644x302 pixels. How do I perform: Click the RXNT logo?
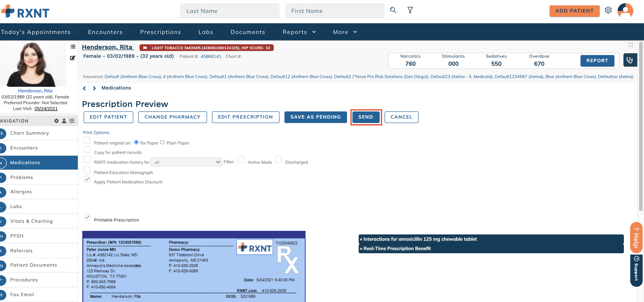(25, 11)
